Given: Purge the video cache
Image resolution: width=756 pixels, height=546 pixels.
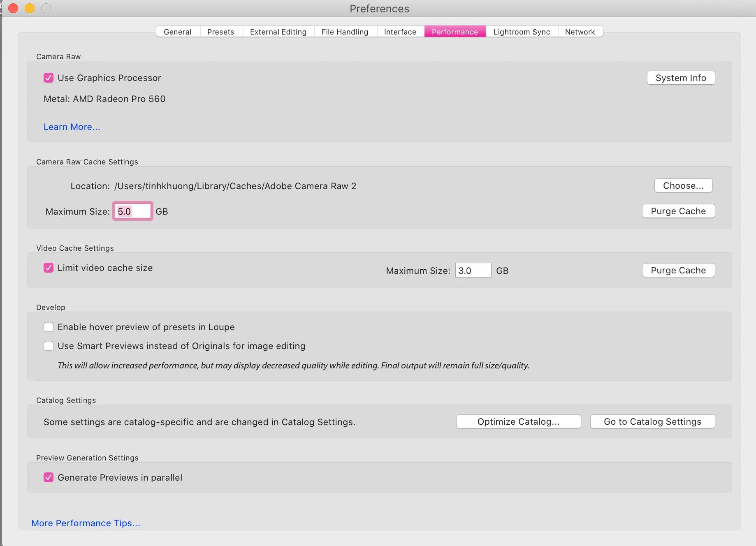Looking at the screenshot, I should pos(678,270).
